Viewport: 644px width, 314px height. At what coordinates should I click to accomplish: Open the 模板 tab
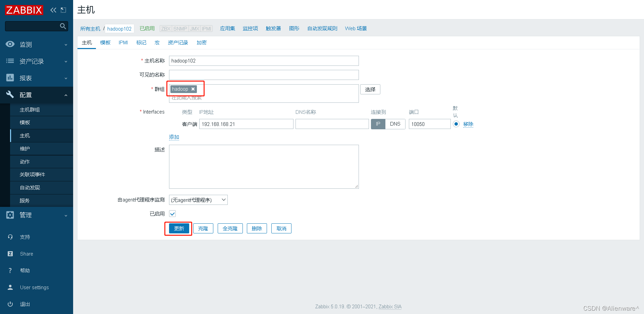pyautogui.click(x=105, y=43)
